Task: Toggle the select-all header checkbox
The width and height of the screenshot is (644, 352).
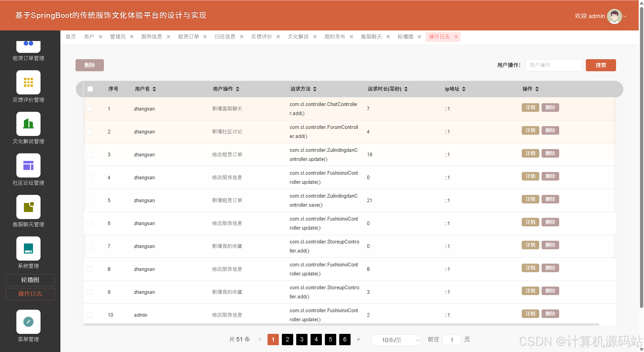Action: pyautogui.click(x=90, y=89)
